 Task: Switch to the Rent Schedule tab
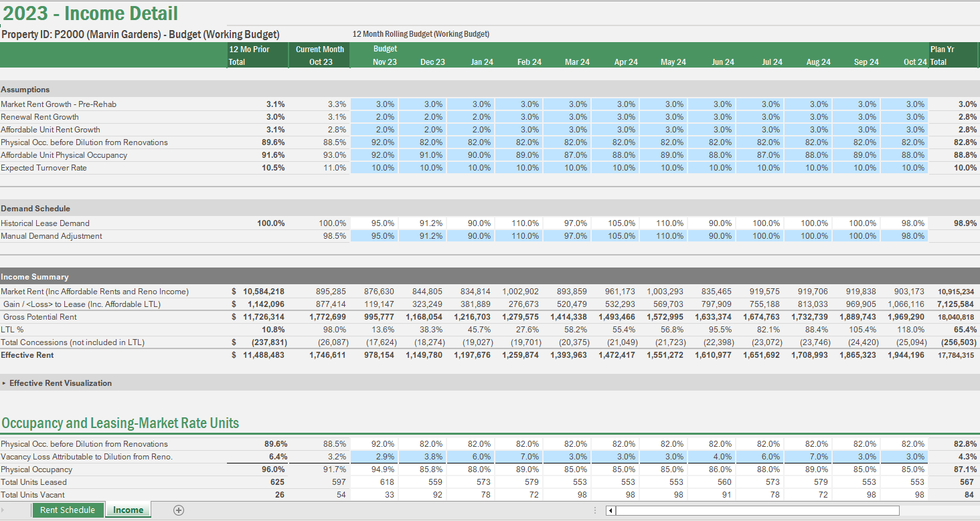[68, 509]
